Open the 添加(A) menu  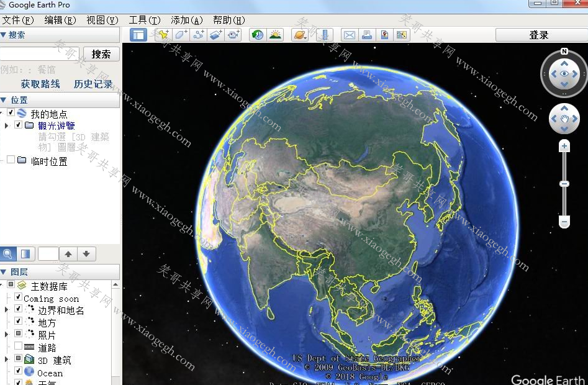(187, 20)
